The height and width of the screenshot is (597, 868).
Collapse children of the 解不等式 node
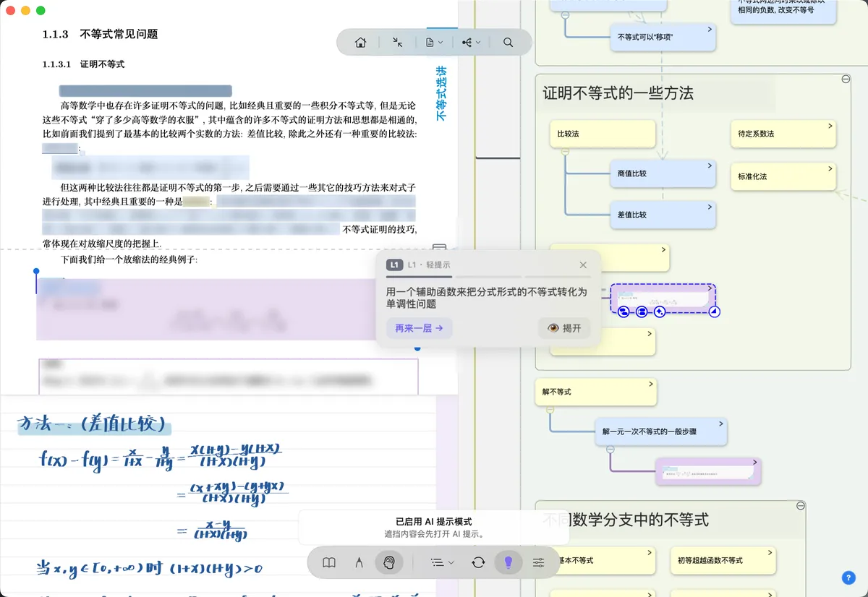550,409
